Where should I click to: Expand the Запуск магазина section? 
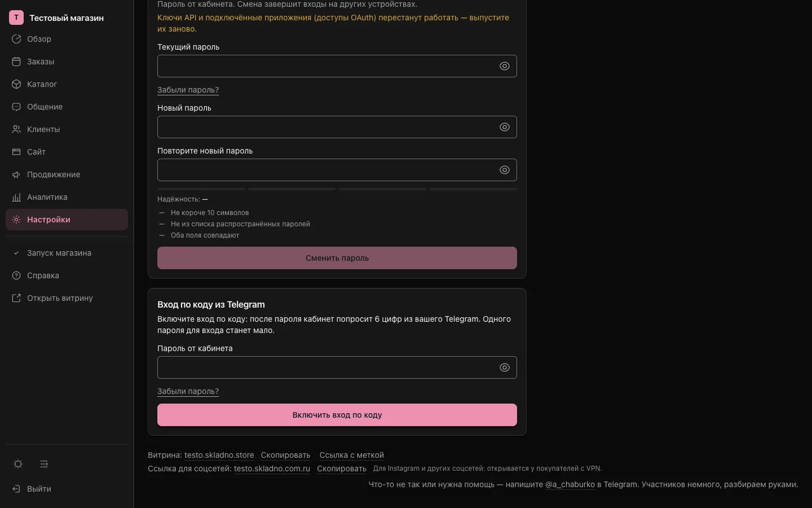pos(67,253)
